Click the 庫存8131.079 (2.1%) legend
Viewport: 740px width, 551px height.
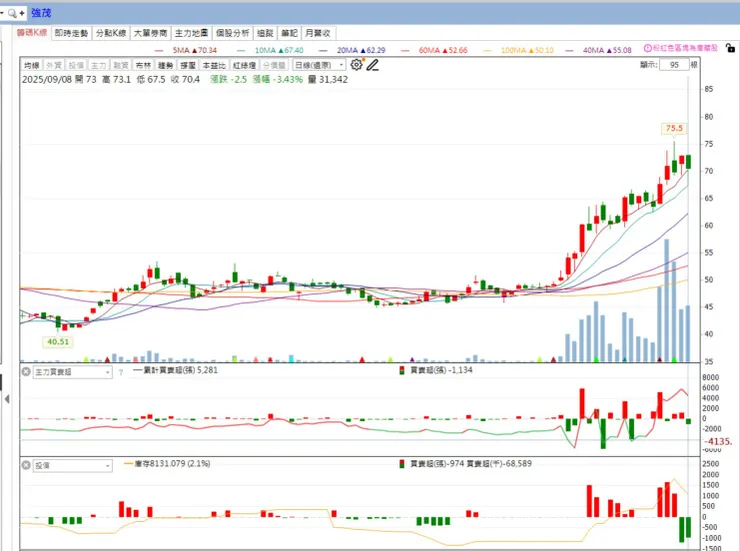coord(167,464)
